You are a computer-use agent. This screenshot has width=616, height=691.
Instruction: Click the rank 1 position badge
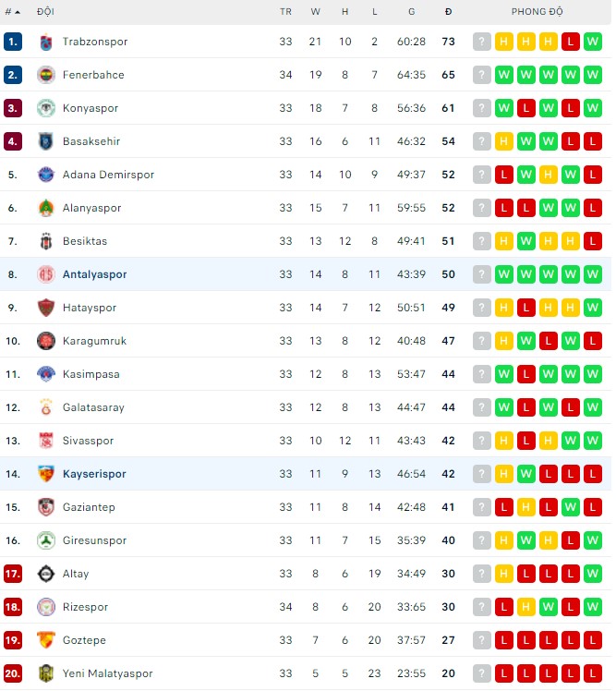13,42
